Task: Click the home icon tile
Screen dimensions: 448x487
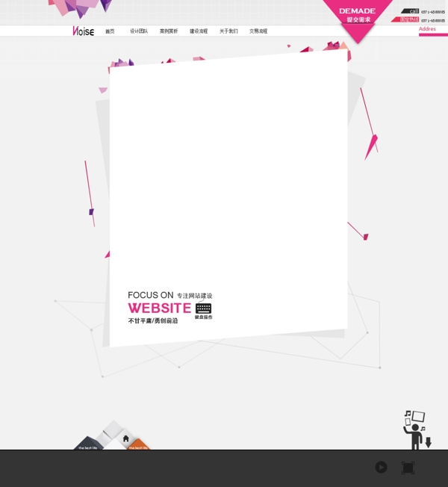Action: pos(125,438)
